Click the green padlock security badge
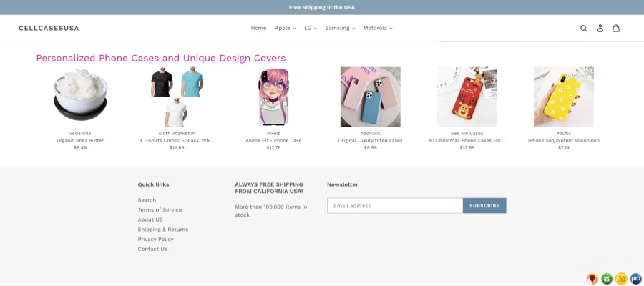644x286 pixels. coord(607,278)
